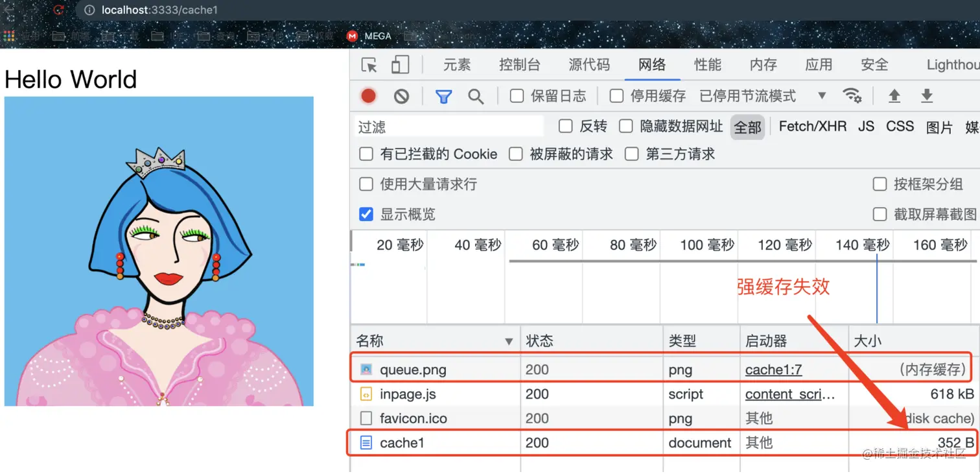Enable 截取屏幕截图 checkbox
Viewport: 980px width, 474px height.
pyautogui.click(x=880, y=214)
